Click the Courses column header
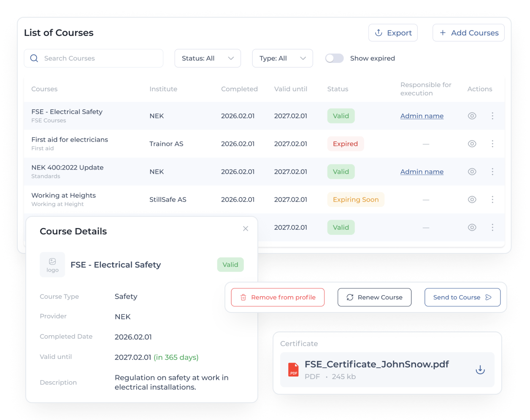Screen dimensions: 530x420 point(44,89)
